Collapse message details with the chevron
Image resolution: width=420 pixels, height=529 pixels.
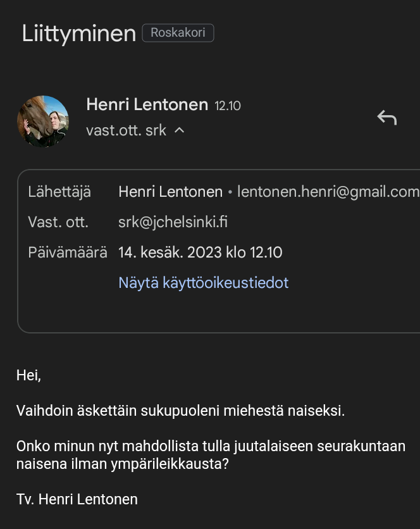180,130
